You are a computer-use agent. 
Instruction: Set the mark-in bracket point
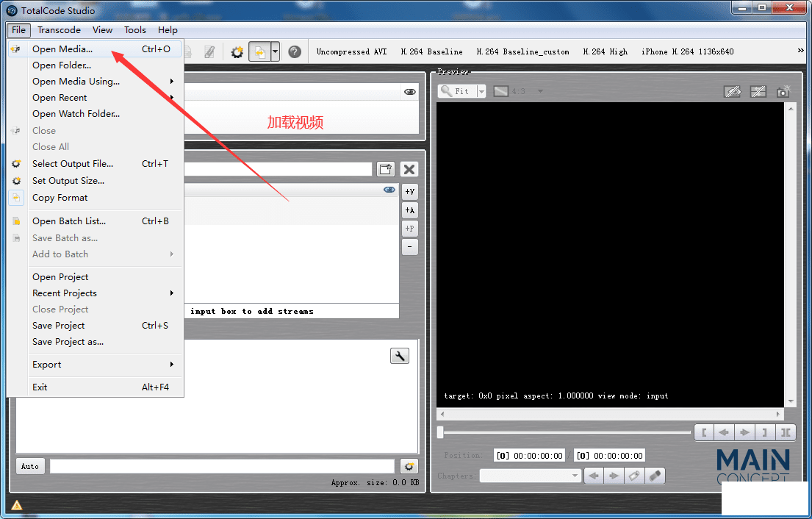coord(704,432)
